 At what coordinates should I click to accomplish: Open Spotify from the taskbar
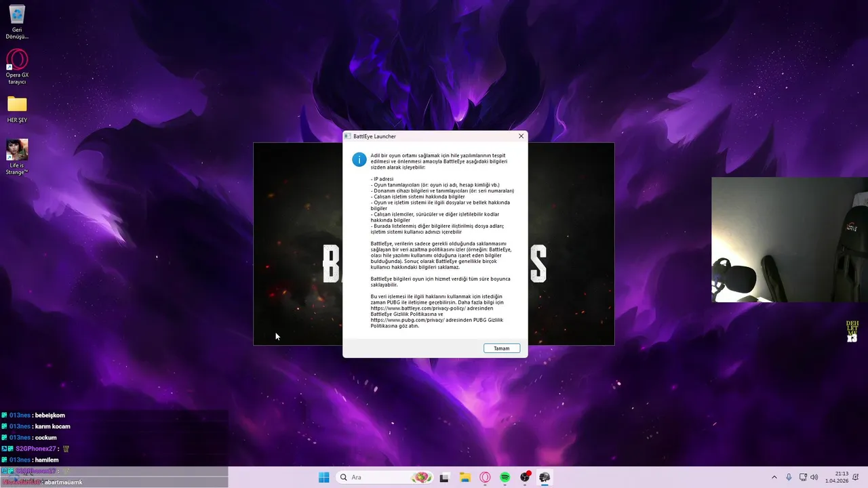point(505,477)
